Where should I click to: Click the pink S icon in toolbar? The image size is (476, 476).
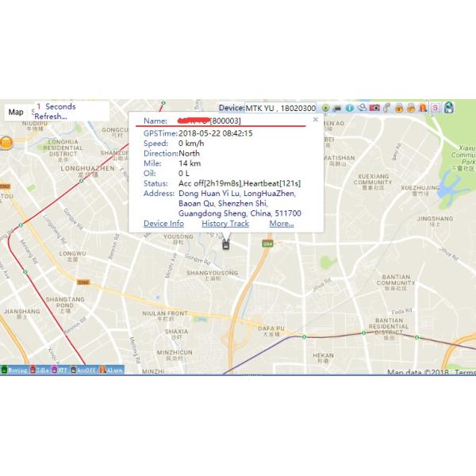coord(436,108)
